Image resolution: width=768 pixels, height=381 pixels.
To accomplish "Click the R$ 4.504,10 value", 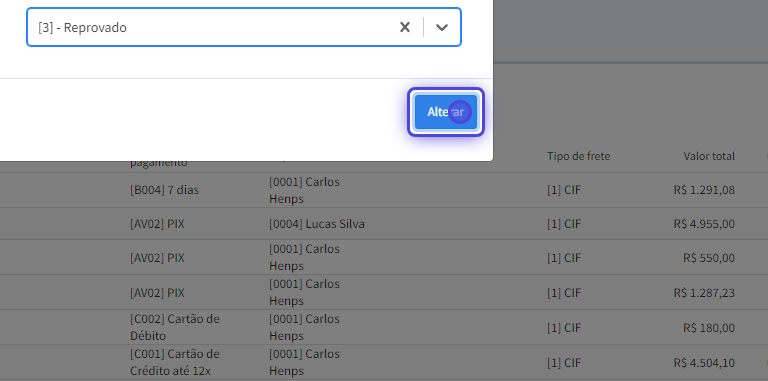I will (x=704, y=363).
